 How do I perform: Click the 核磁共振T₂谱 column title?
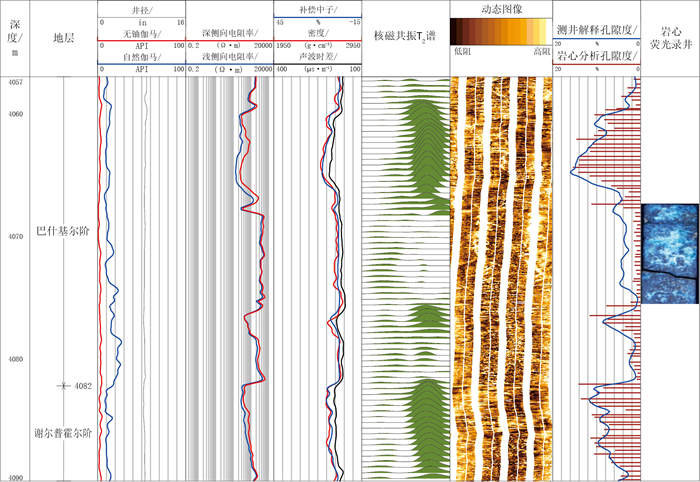pos(405,36)
